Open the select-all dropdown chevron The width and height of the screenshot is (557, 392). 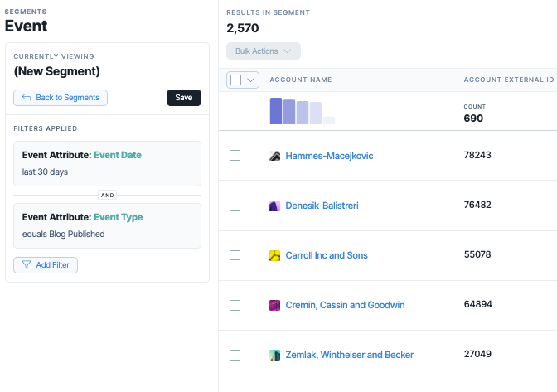[x=251, y=80]
